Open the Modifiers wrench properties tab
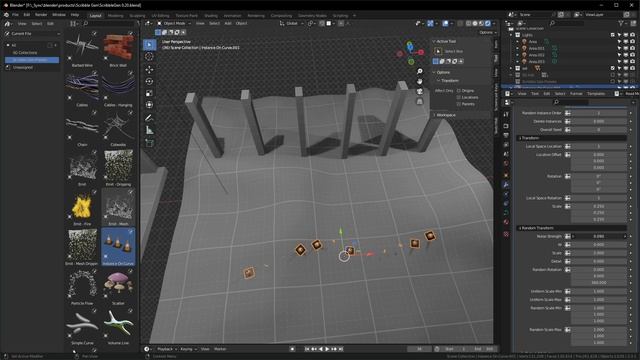This screenshot has width=640, height=360. [x=506, y=184]
